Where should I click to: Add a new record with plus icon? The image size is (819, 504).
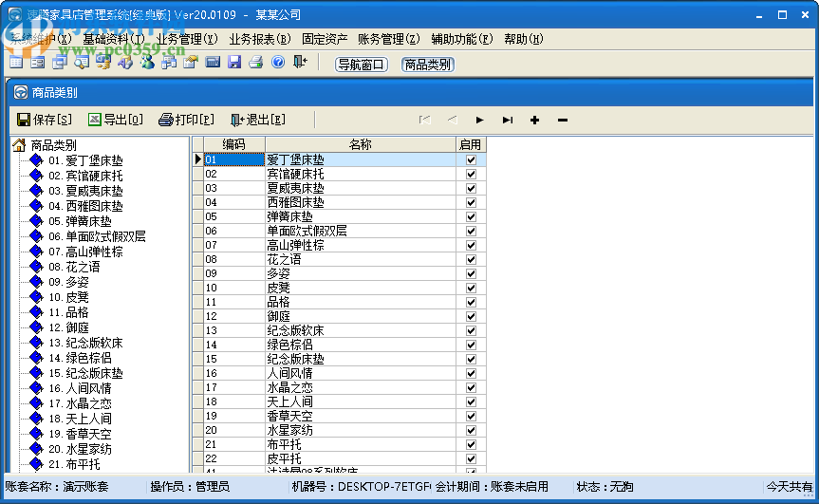click(534, 121)
